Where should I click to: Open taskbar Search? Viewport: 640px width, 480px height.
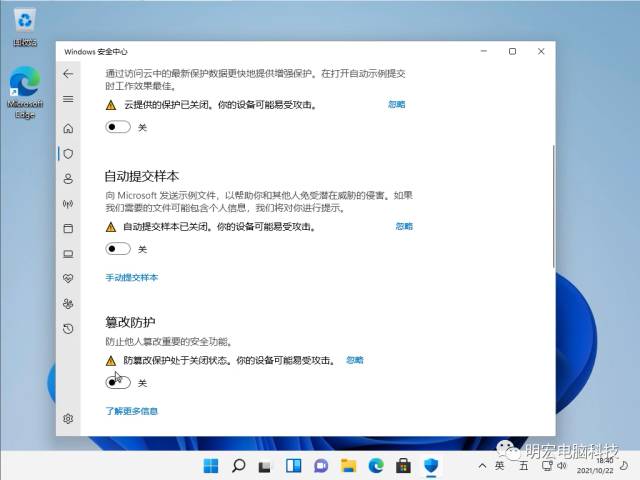[238, 466]
